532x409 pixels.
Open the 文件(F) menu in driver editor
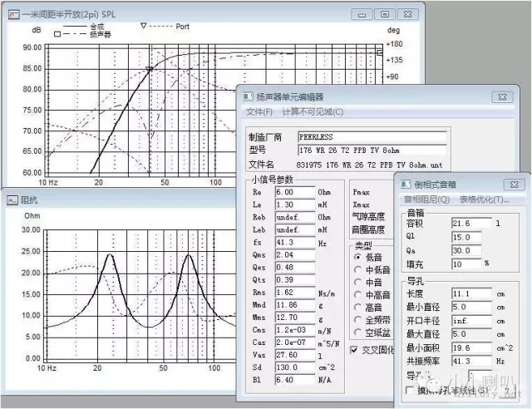pos(259,112)
